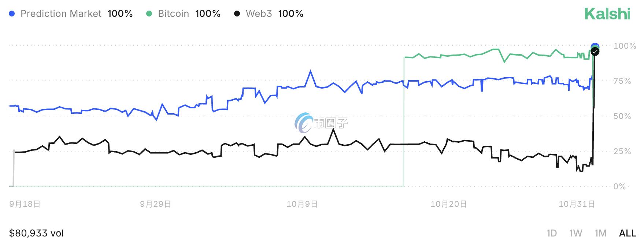Click the green Bitcoin legend dot
This screenshot has width=644, height=246.
point(149,14)
